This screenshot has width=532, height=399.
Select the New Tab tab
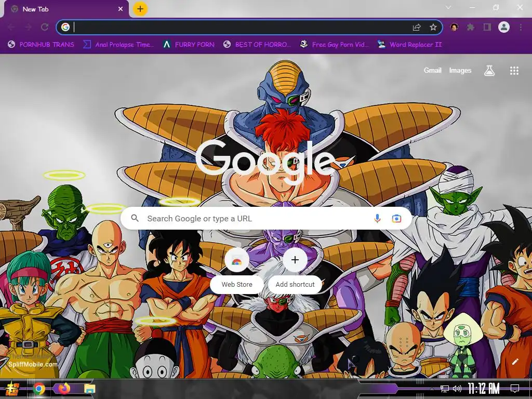point(66,9)
